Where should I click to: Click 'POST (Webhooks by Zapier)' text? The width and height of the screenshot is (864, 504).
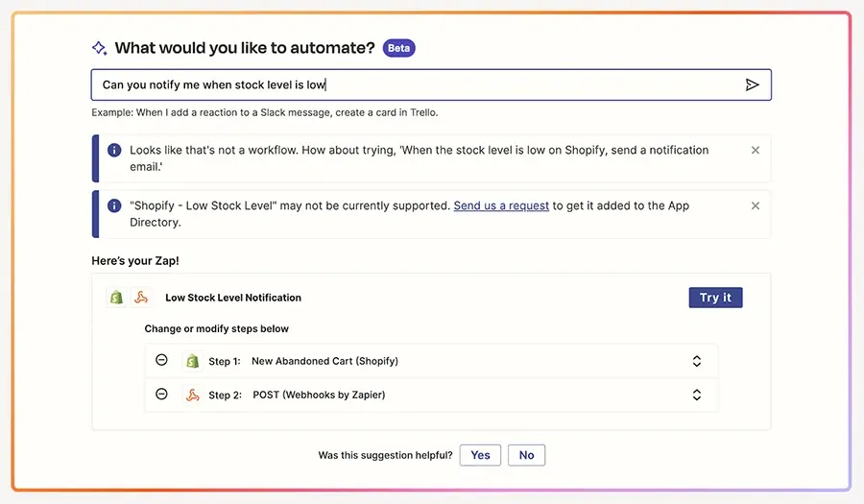click(319, 395)
